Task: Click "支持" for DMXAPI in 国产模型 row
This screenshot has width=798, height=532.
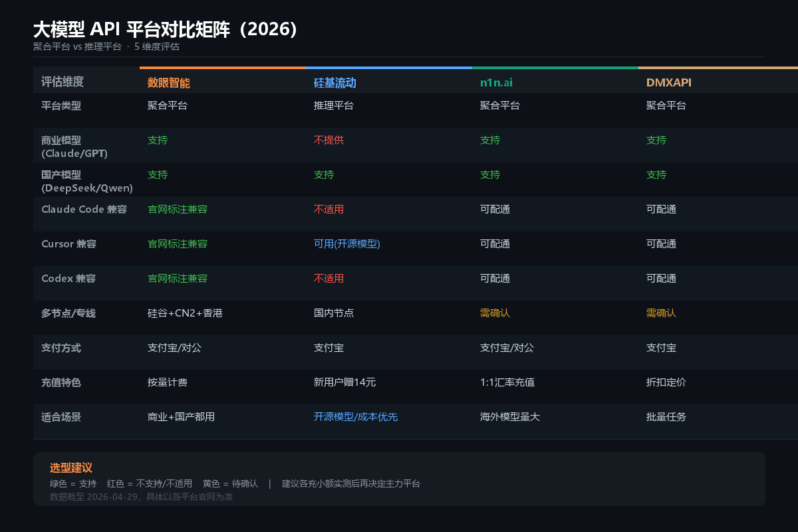Action: coord(656,174)
